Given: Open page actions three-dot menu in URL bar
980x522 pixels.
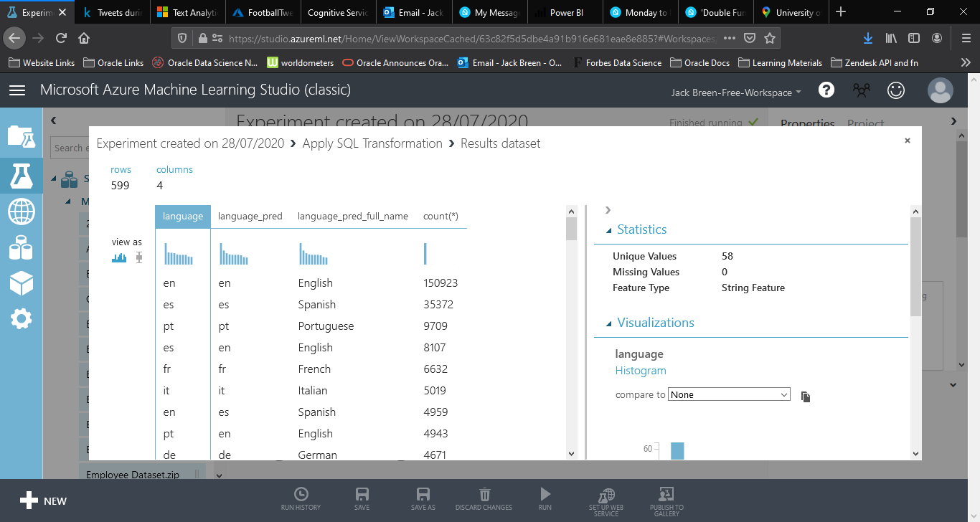Looking at the screenshot, I should coord(730,38).
